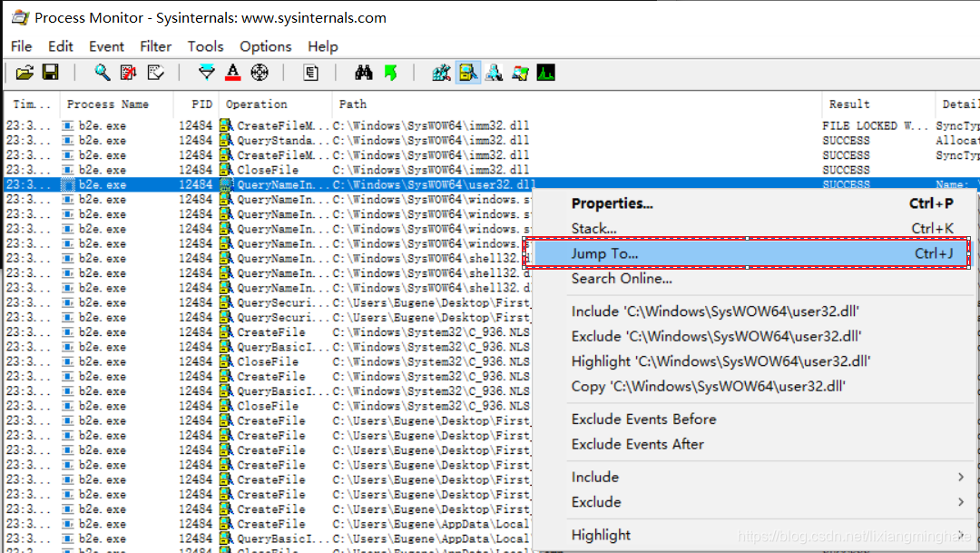Toggle Show Network Activity icon
Image resolution: width=980 pixels, height=553 pixels.
(494, 73)
